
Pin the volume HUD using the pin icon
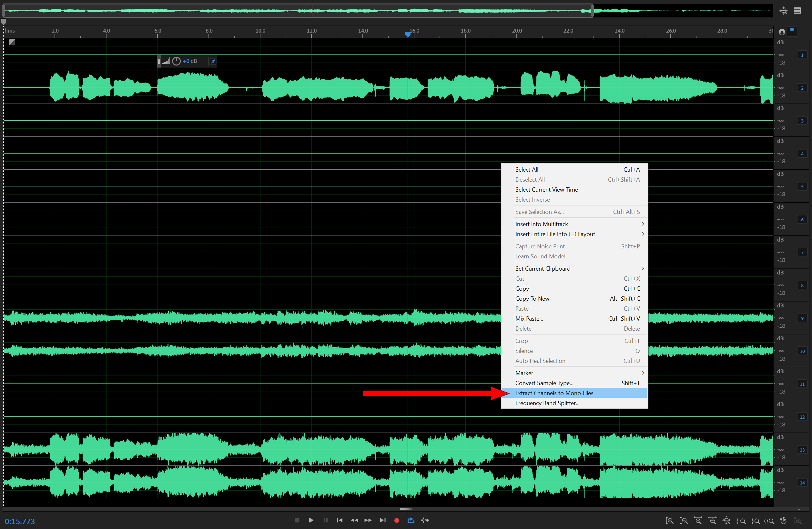213,61
